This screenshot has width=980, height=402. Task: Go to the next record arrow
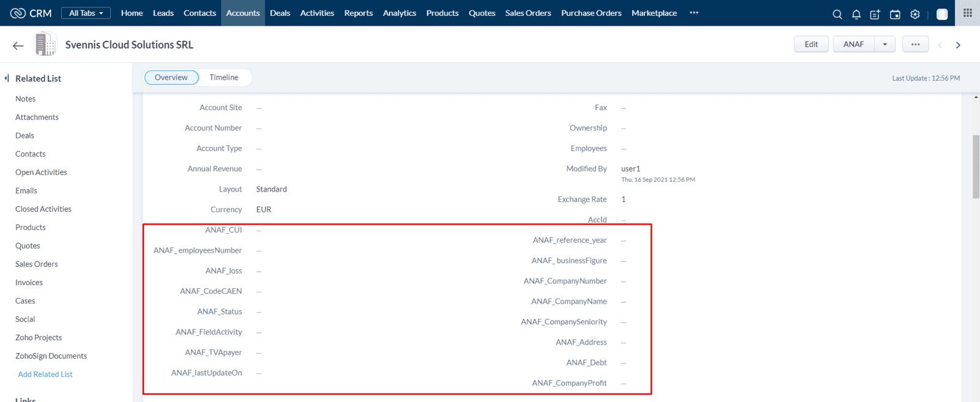click(x=959, y=45)
